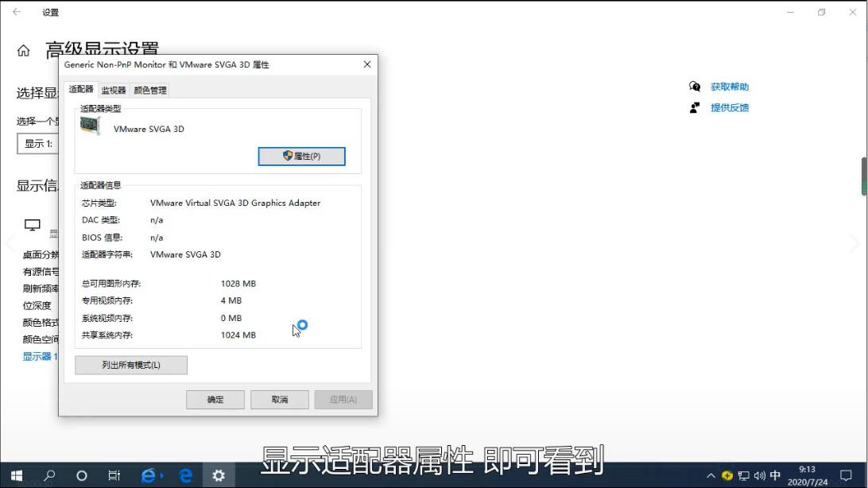Click the 应用(A) button

[x=343, y=400]
